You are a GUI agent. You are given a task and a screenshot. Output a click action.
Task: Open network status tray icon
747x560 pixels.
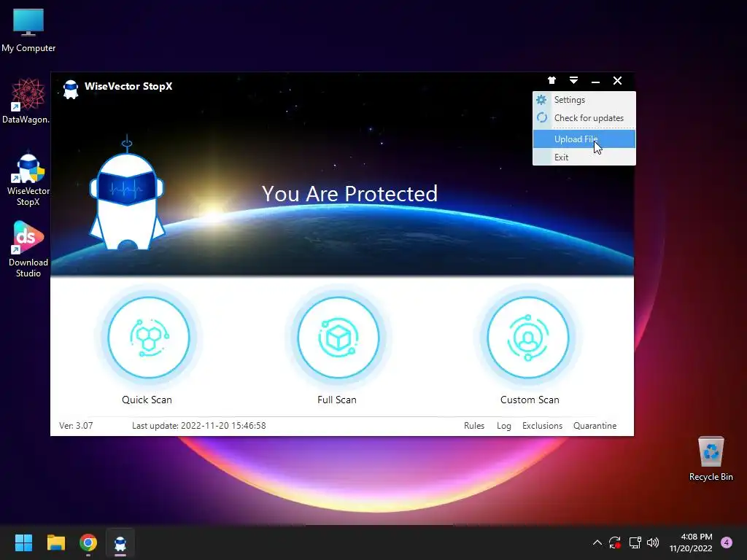click(635, 542)
